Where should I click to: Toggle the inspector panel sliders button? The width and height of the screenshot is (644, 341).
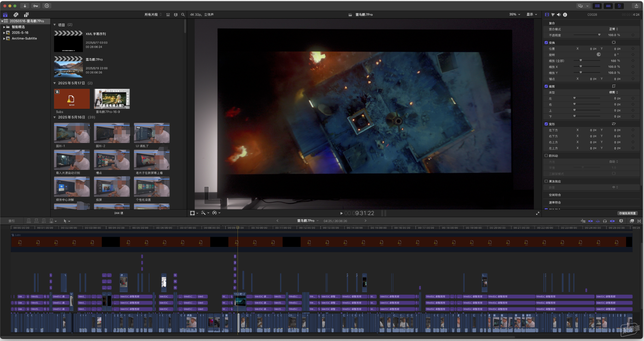pyautogui.click(x=620, y=6)
